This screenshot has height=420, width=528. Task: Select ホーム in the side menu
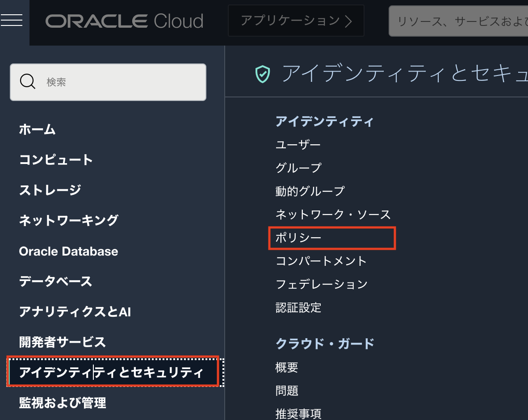coord(38,130)
